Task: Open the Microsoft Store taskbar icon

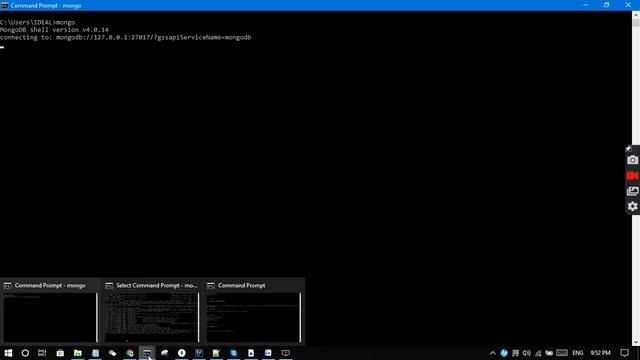Action: [x=60, y=353]
